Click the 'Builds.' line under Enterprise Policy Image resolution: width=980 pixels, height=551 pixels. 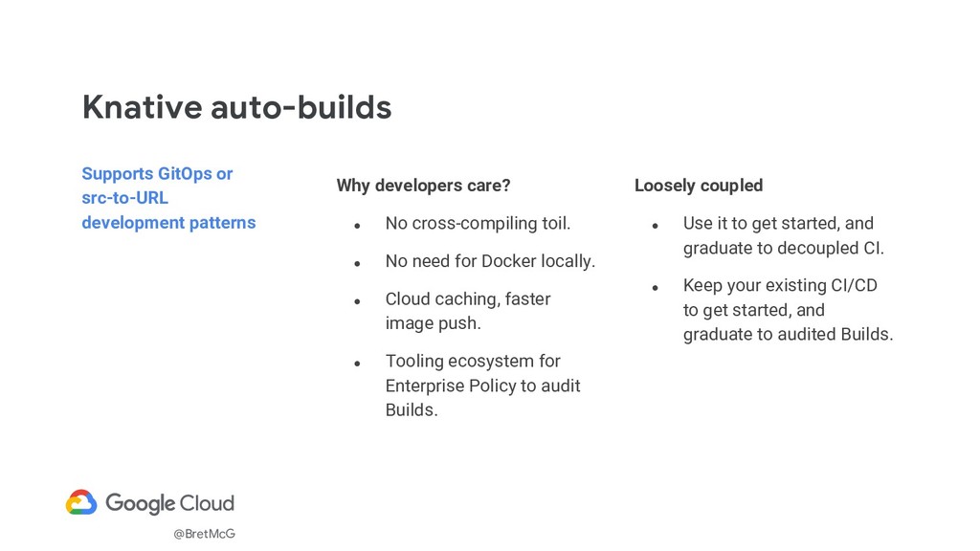point(412,410)
